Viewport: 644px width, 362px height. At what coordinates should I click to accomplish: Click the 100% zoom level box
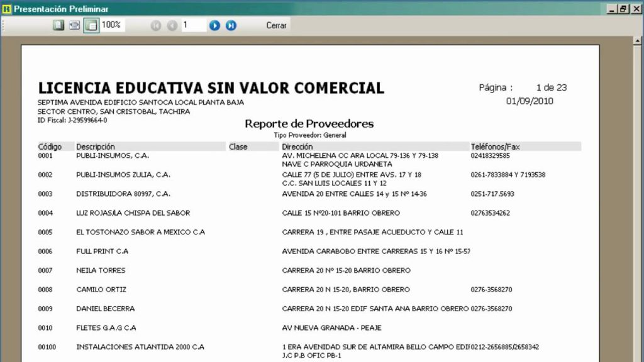[112, 25]
